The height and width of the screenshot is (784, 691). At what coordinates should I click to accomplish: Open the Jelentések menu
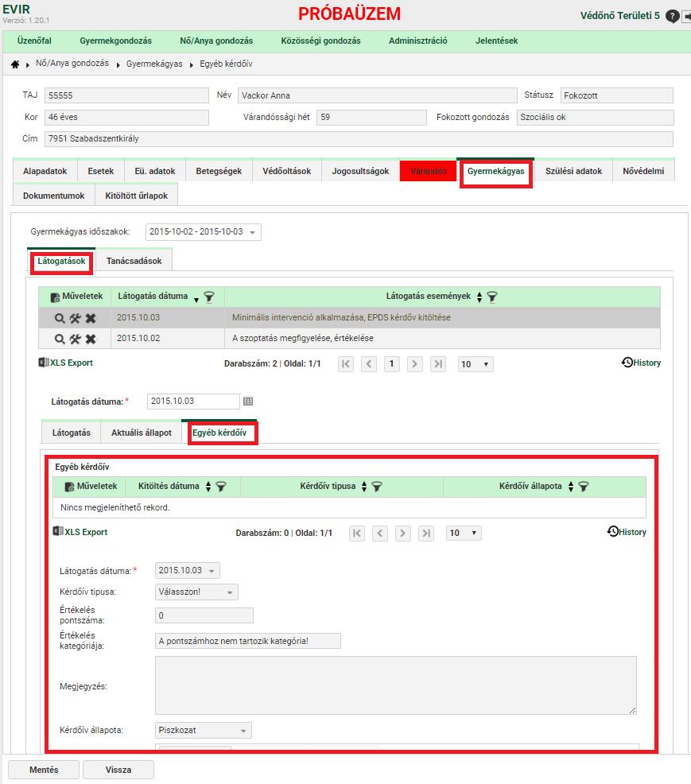[x=496, y=41]
